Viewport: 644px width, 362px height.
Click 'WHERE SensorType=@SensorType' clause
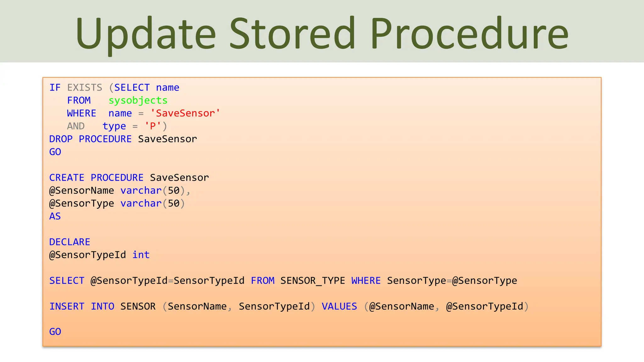pos(434,281)
